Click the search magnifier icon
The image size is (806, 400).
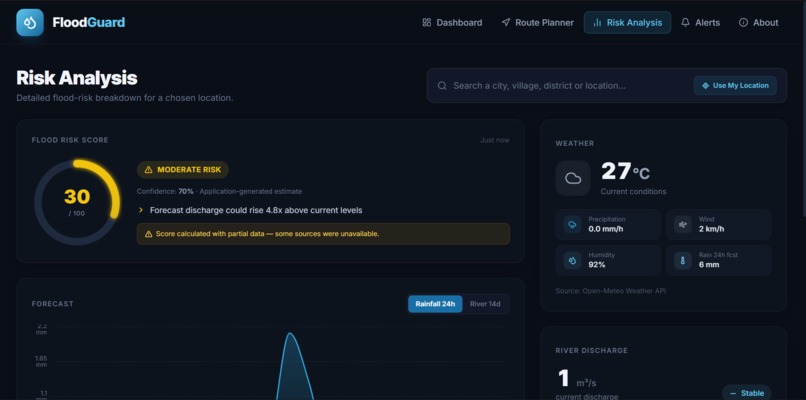442,86
